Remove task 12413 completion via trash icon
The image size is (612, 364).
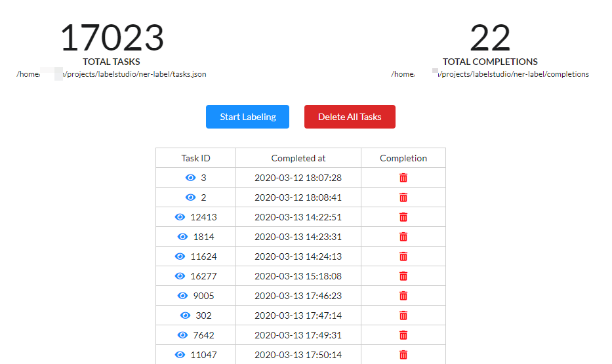pos(403,217)
